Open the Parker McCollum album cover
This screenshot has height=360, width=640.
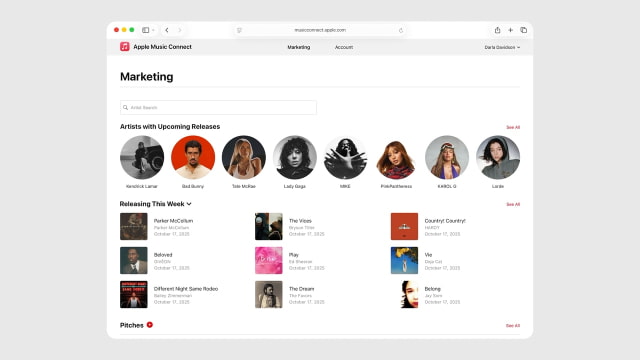pos(133,227)
